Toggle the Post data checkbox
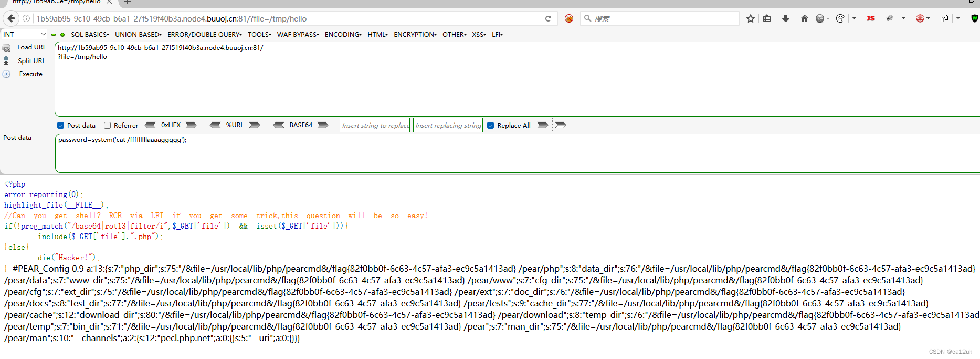The width and height of the screenshot is (980, 359). point(61,125)
